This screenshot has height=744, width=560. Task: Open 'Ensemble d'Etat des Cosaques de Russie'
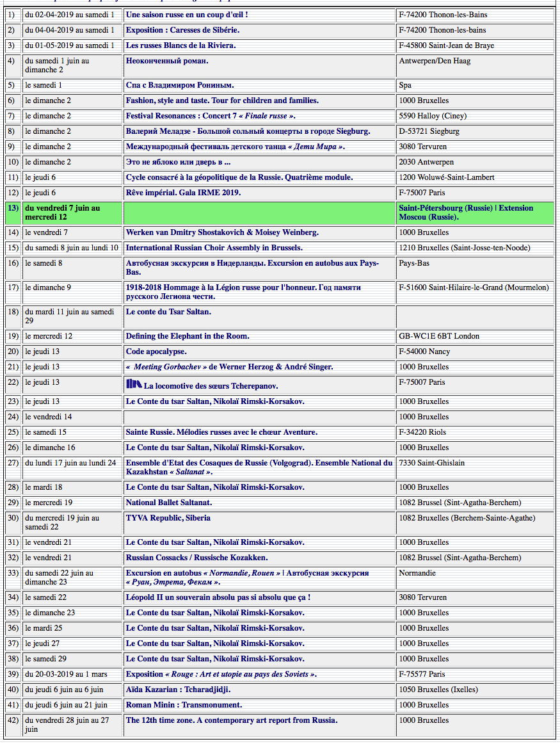click(x=259, y=467)
